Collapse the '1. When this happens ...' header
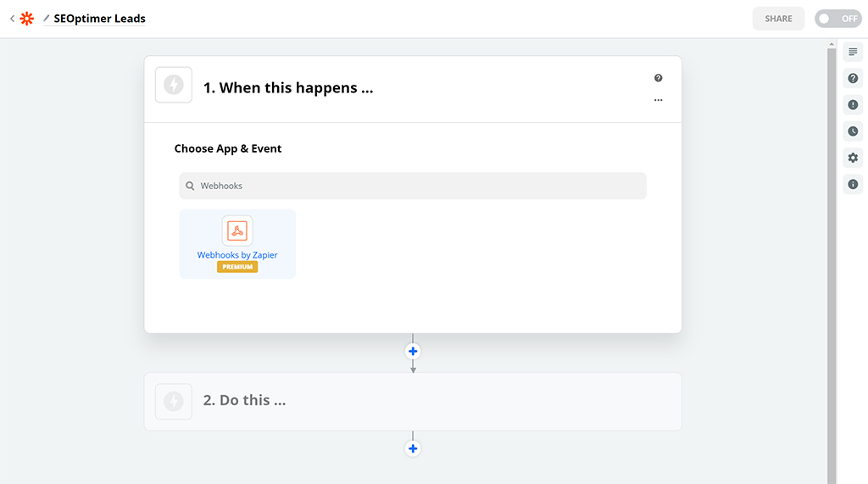The height and width of the screenshot is (484, 868). tap(288, 87)
